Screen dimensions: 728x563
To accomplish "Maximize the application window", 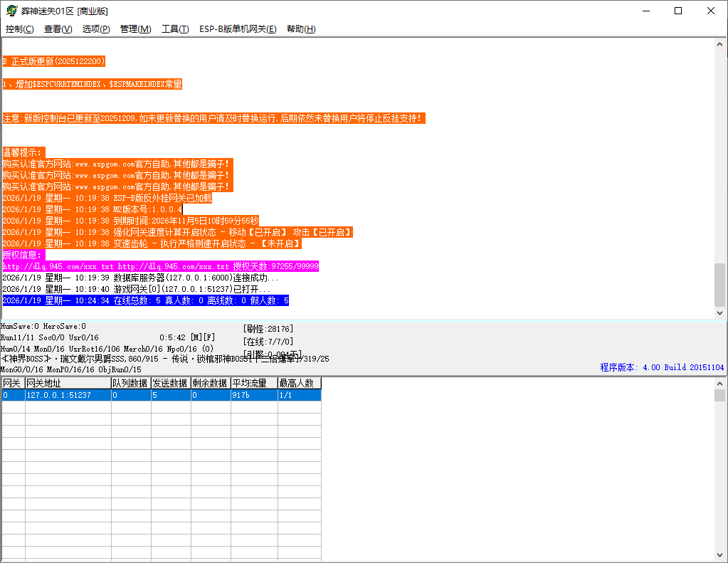I will [x=678, y=11].
